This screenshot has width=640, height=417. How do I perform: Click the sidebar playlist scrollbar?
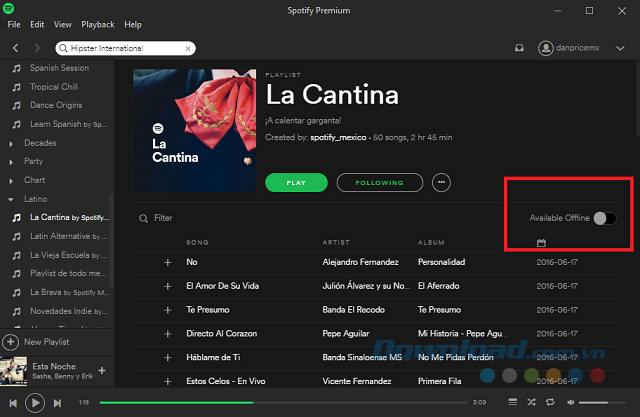(x=111, y=241)
